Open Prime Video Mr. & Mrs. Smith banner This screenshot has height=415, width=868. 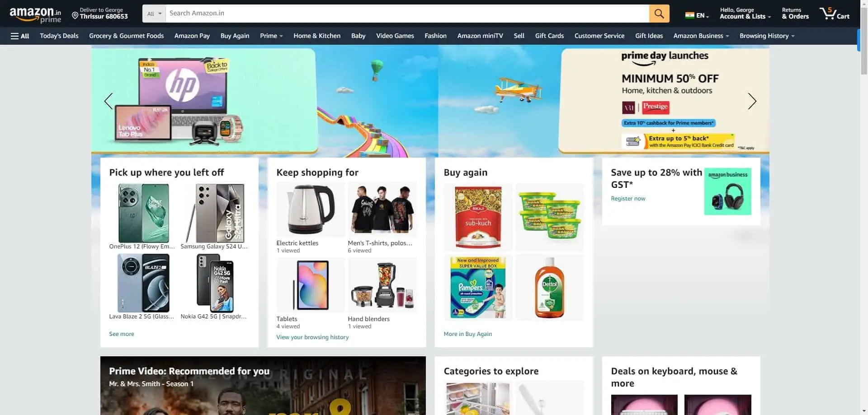tap(263, 386)
